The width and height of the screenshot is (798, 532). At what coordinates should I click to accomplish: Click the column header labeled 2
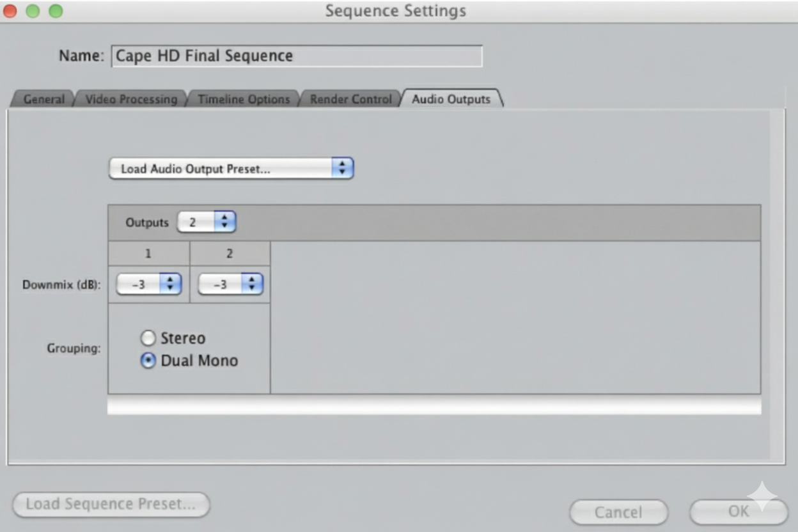[230, 254]
